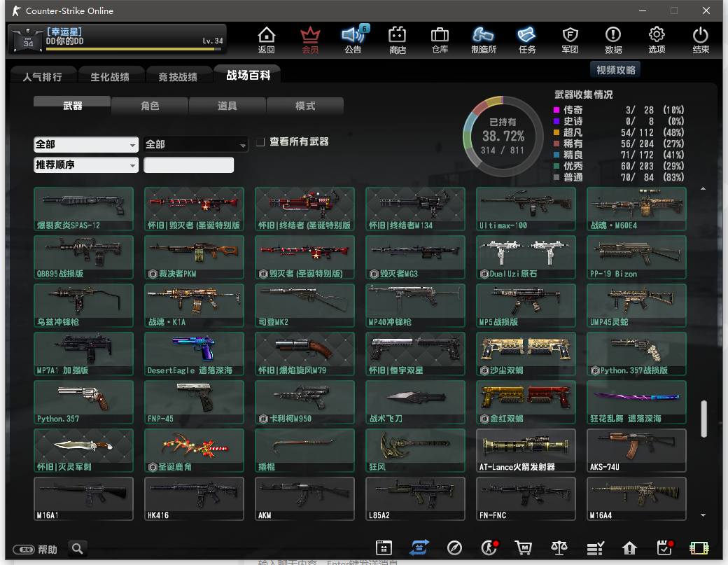Select the 武器 sub-tab
This screenshot has height=565, width=728.
tap(72, 106)
